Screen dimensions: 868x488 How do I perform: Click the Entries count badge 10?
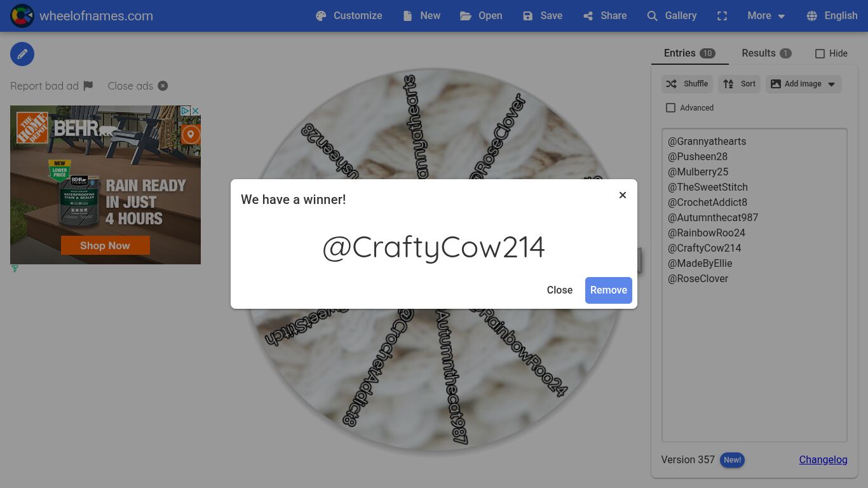coord(707,53)
